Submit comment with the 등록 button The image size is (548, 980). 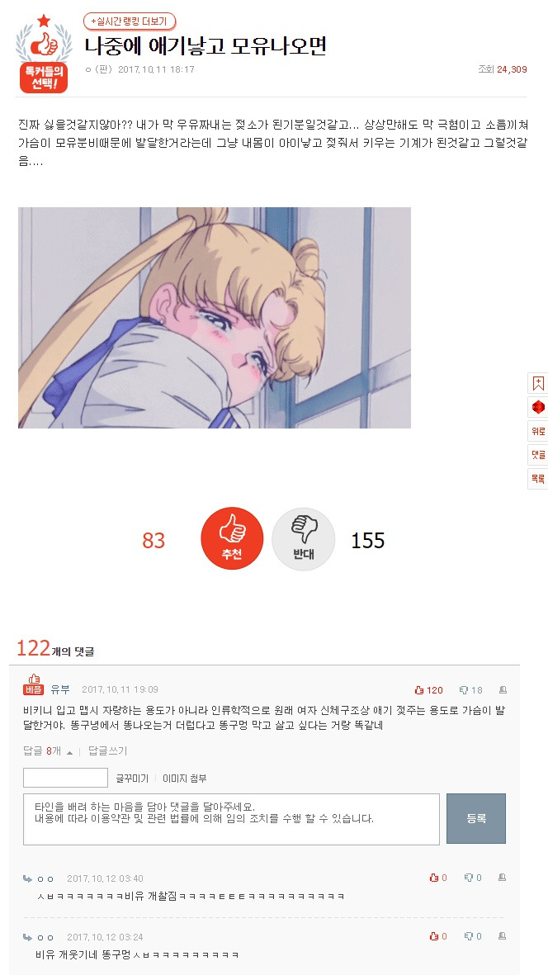coord(476,819)
